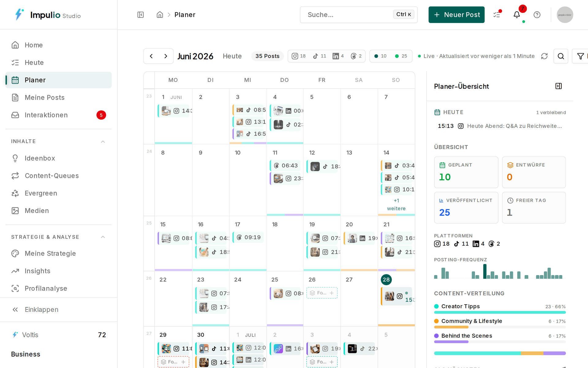Click Einklappen to collapse the sidebar
Screen dimensions: 588x368
pyautogui.click(x=58, y=310)
